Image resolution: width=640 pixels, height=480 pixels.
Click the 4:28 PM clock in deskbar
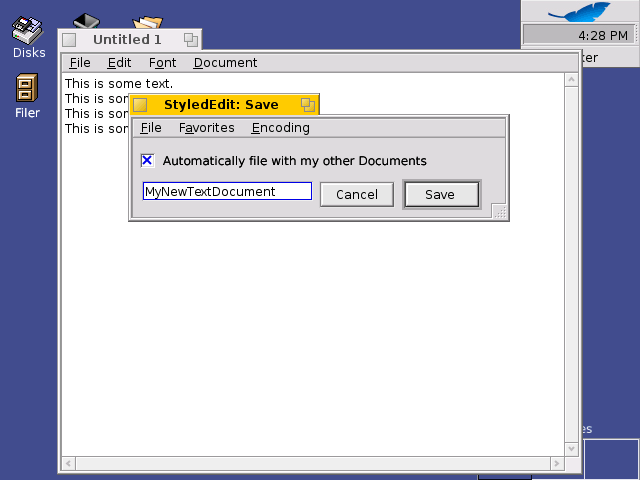click(579, 35)
